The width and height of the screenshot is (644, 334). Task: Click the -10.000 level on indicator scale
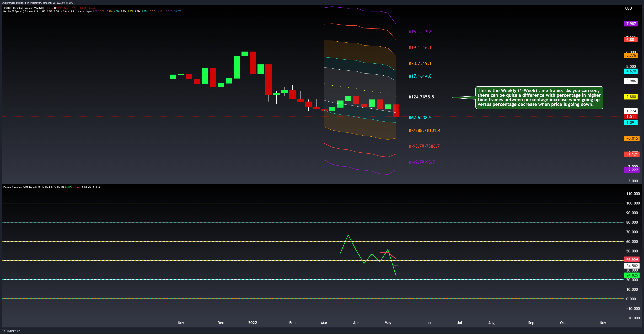(x=633, y=309)
